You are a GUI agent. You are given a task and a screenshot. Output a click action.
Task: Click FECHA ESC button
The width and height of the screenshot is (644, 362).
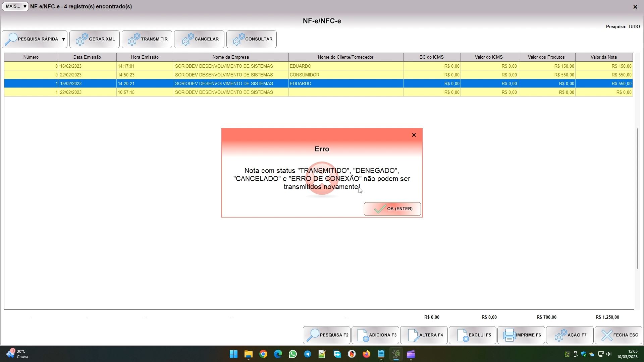coord(618,335)
